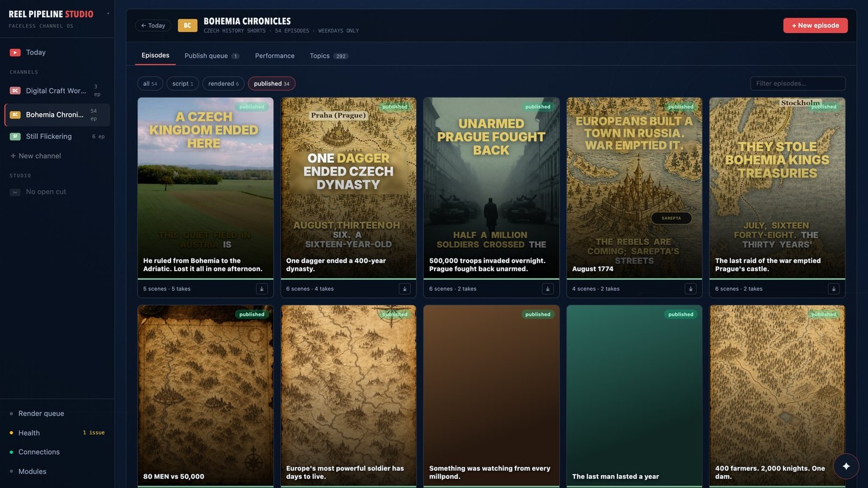
Task: Click the '5 scenes · 5 takes' text
Action: pos(167,289)
